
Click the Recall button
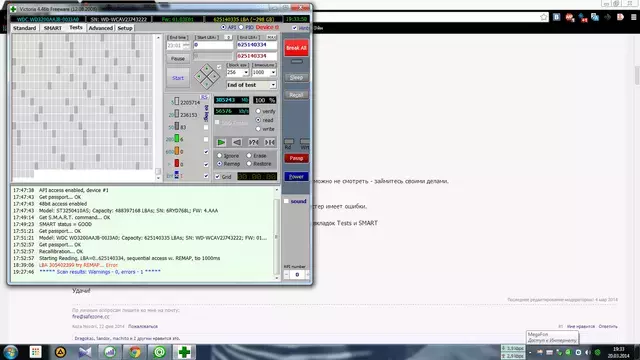point(296,95)
